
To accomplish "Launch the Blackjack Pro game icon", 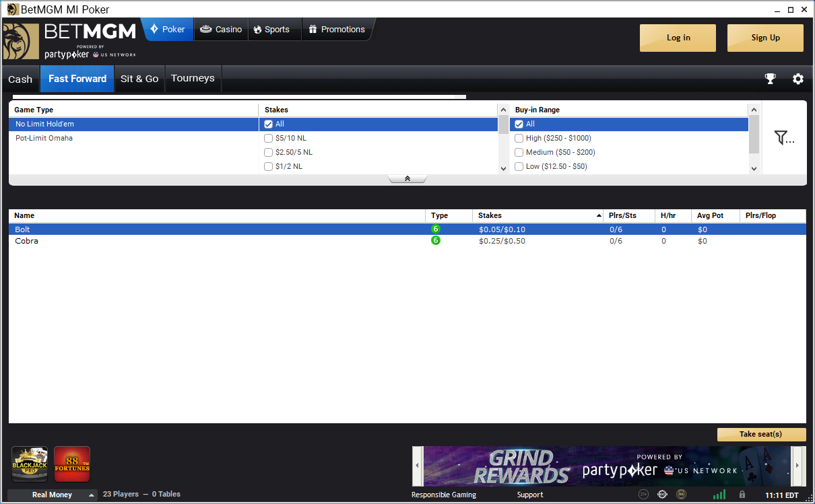I will tap(30, 464).
